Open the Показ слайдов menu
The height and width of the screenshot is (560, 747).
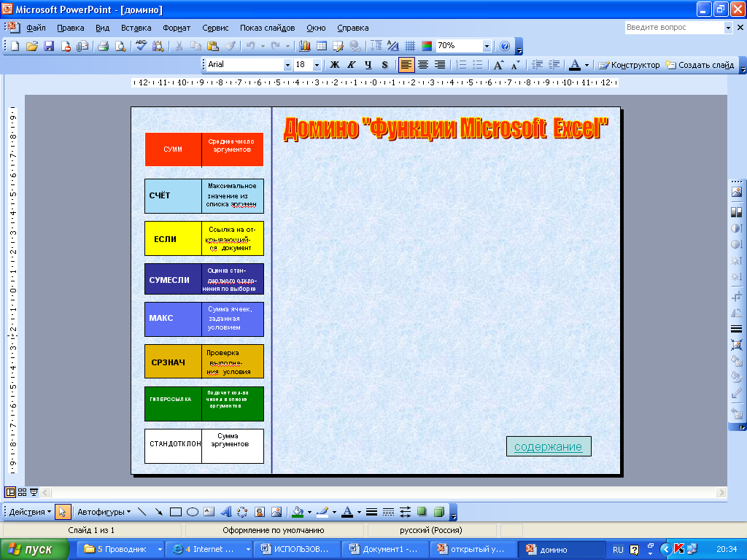pyautogui.click(x=267, y=28)
